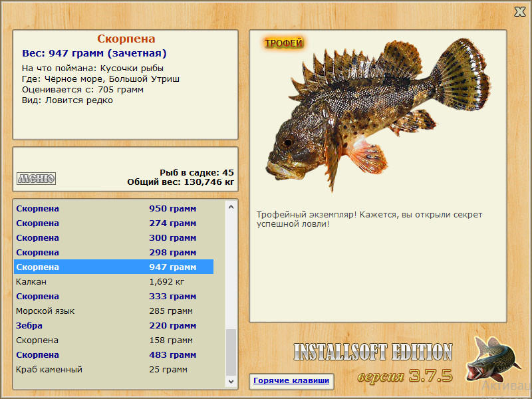532x399 pixels.
Task: Open the Горячие клавиши link
Action: tap(291, 380)
